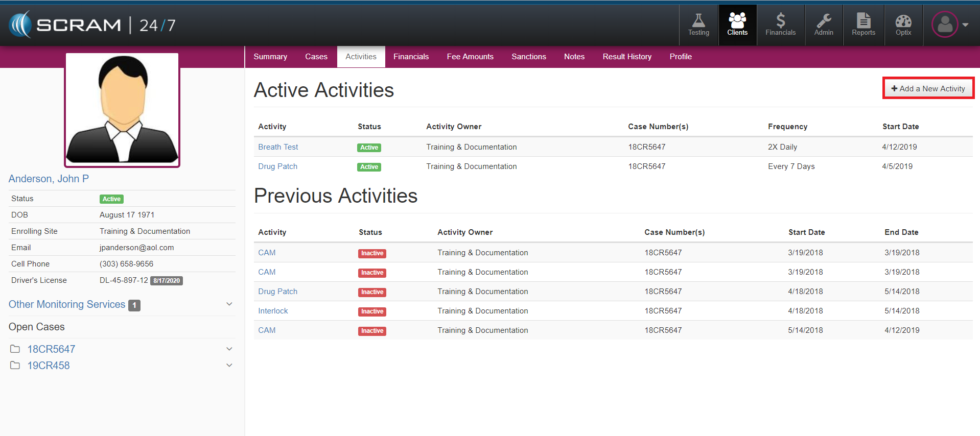Image resolution: width=980 pixels, height=436 pixels.
Task: Click the Clients people icon
Action: click(737, 21)
